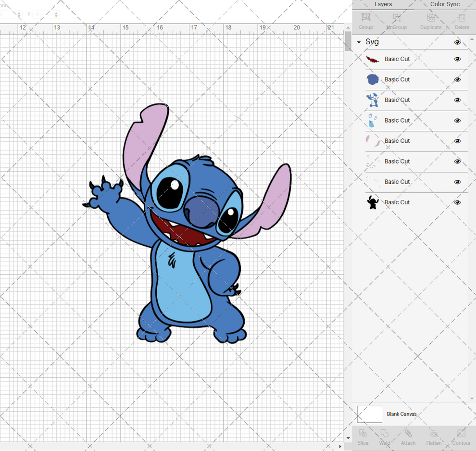Screen dimensions: 476x451
Task: Select the blue body Basic Cut layer thumbnail
Action: 372,79
